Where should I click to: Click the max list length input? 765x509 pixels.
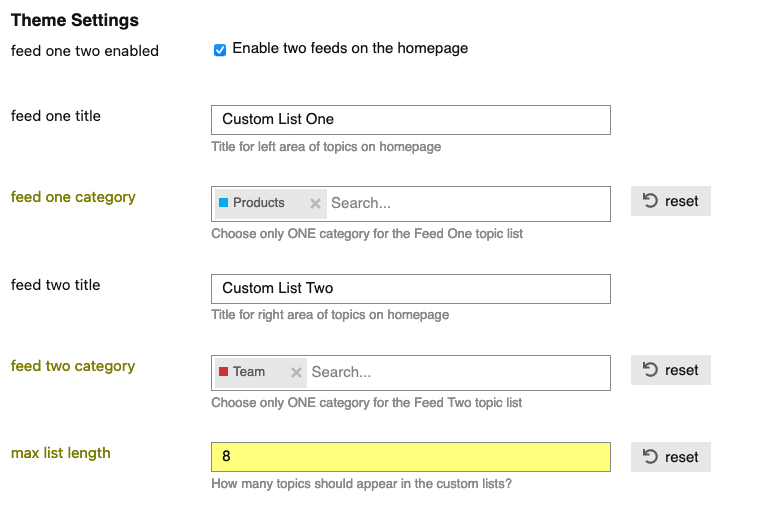coord(410,457)
